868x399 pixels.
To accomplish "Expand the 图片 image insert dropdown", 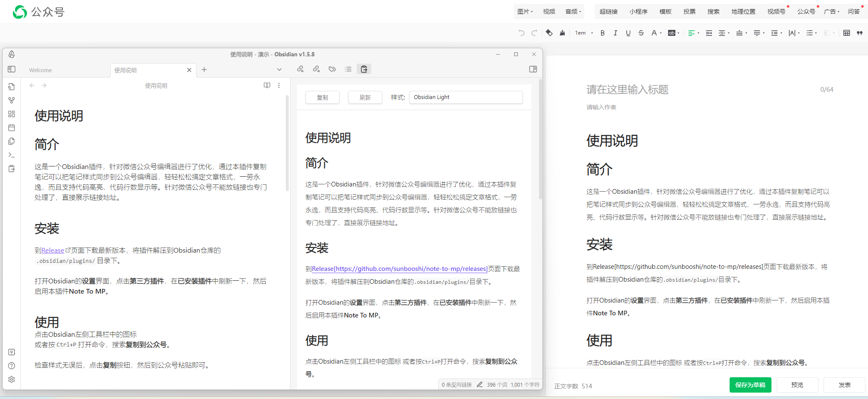I will pyautogui.click(x=525, y=12).
